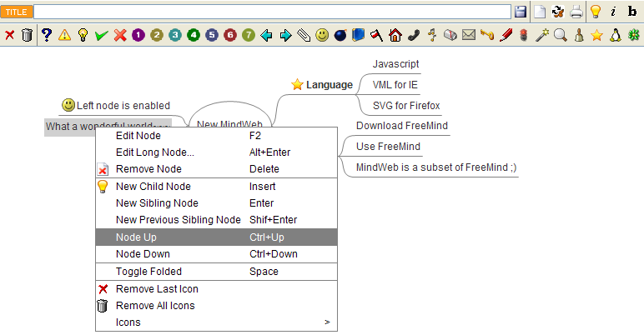This screenshot has height=335, width=644.
Task: Add the number 5 priority icon
Action: pos(212,35)
